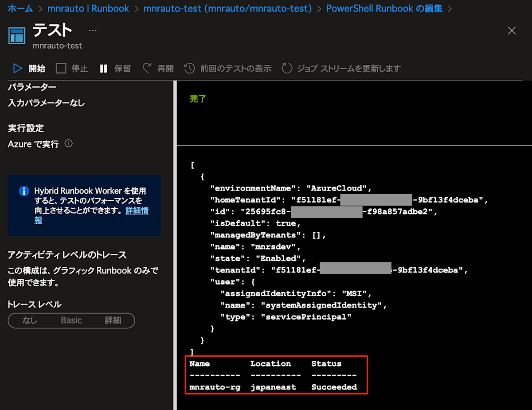This screenshot has height=410, width=532.
Task: Pause the job with the 保留 icon
Action: (x=104, y=68)
